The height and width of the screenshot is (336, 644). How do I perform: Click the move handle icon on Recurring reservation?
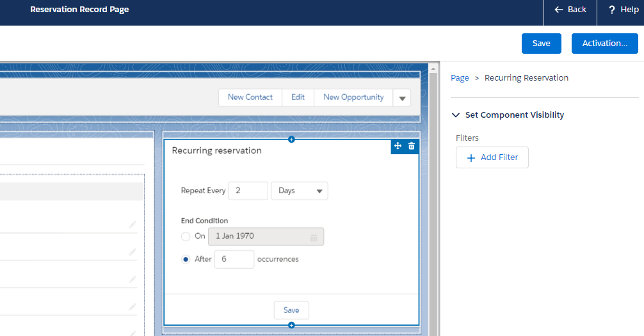pos(398,147)
